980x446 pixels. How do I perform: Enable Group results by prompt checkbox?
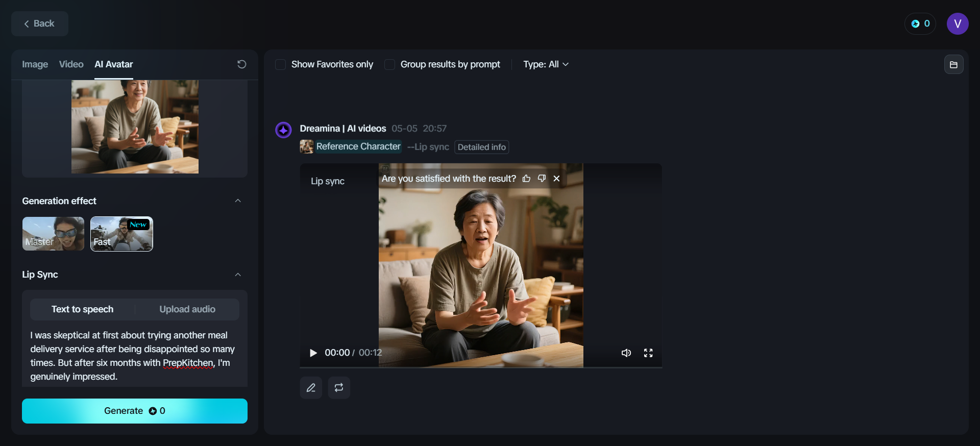click(x=389, y=64)
